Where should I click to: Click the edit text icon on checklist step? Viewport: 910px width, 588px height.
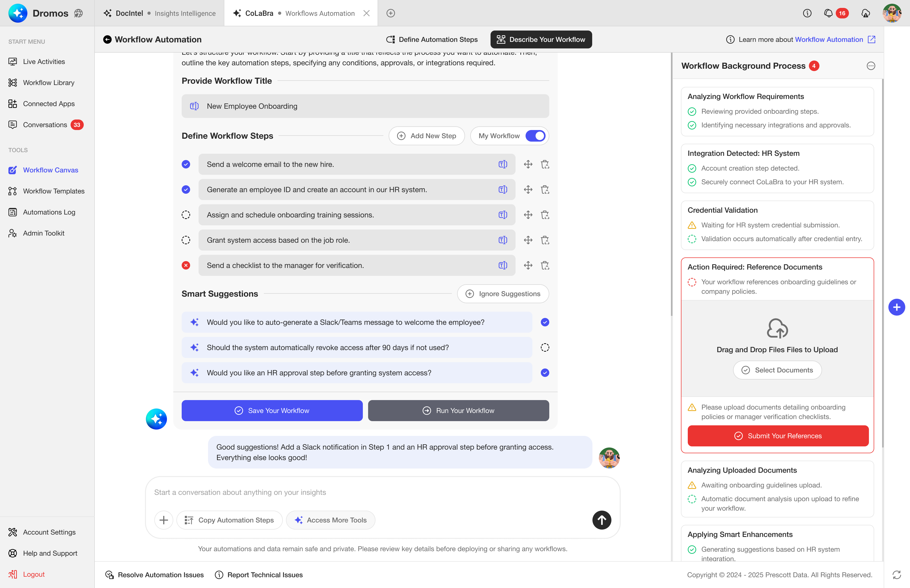(503, 265)
